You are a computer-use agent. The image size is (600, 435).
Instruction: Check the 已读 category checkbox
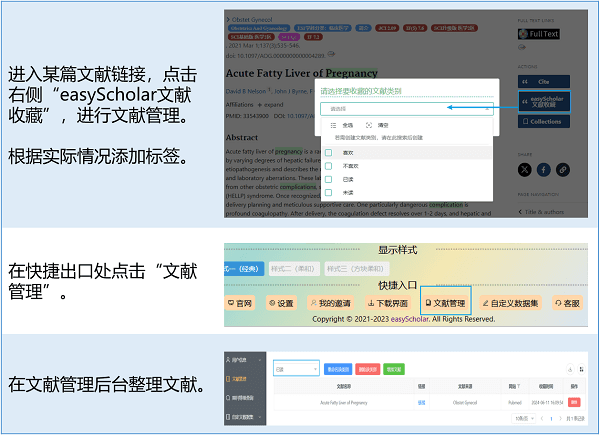coord(328,179)
